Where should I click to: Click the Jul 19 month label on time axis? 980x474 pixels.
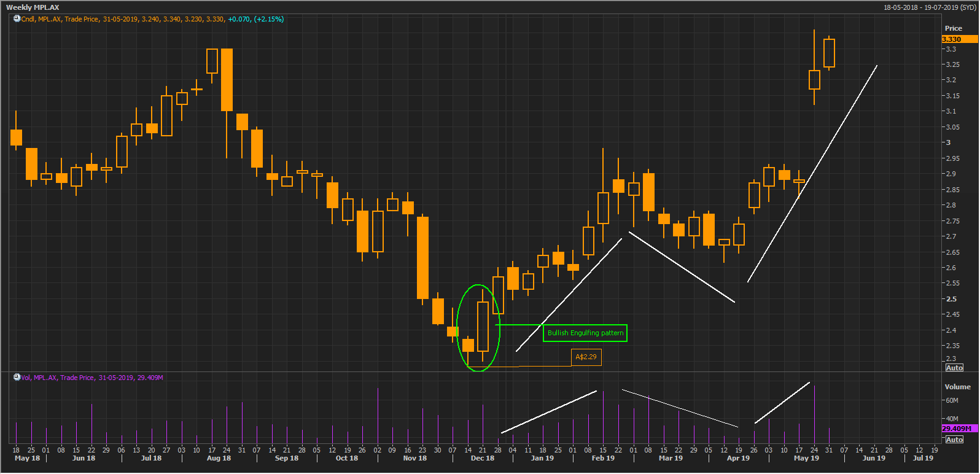(x=923, y=458)
